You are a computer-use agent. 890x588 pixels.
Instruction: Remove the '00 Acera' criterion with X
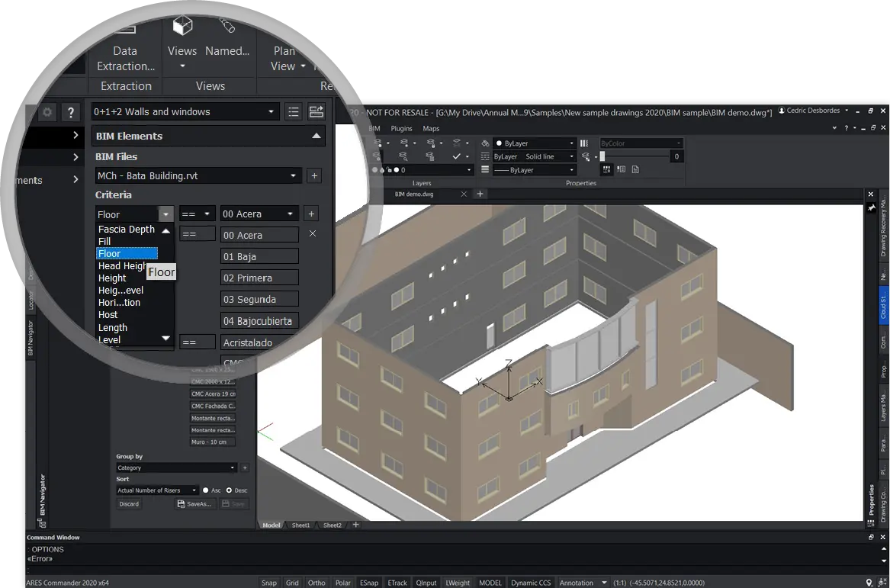[312, 234]
